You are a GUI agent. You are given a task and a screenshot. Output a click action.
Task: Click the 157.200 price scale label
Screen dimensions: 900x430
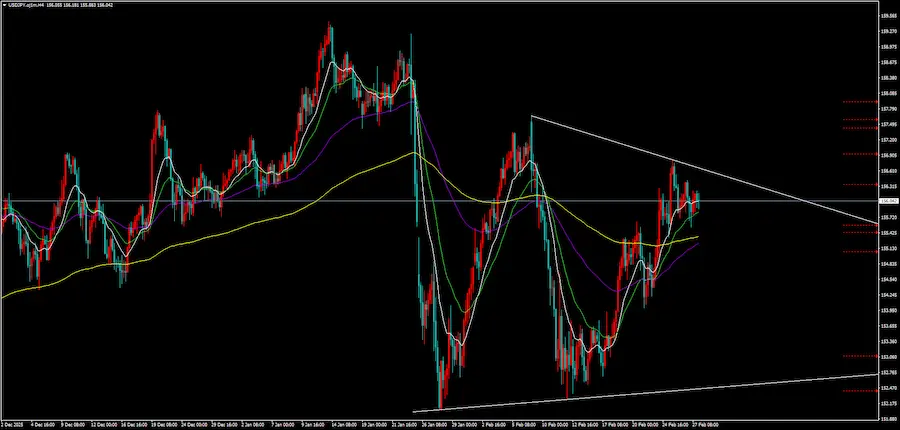[x=887, y=139]
